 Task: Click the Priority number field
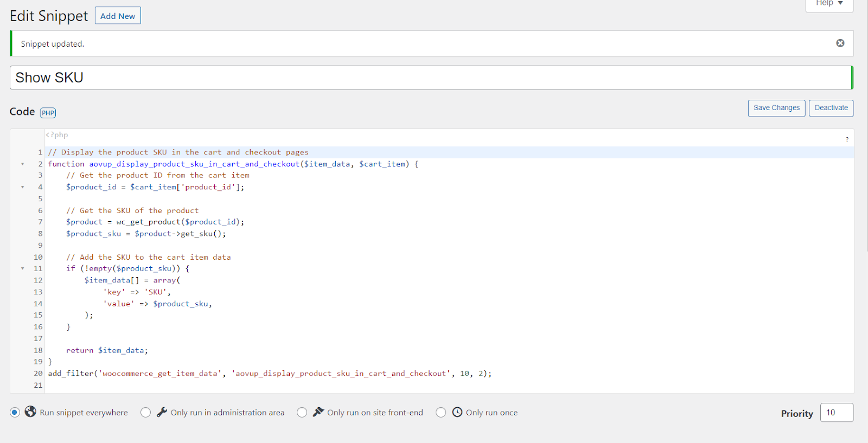tap(837, 413)
